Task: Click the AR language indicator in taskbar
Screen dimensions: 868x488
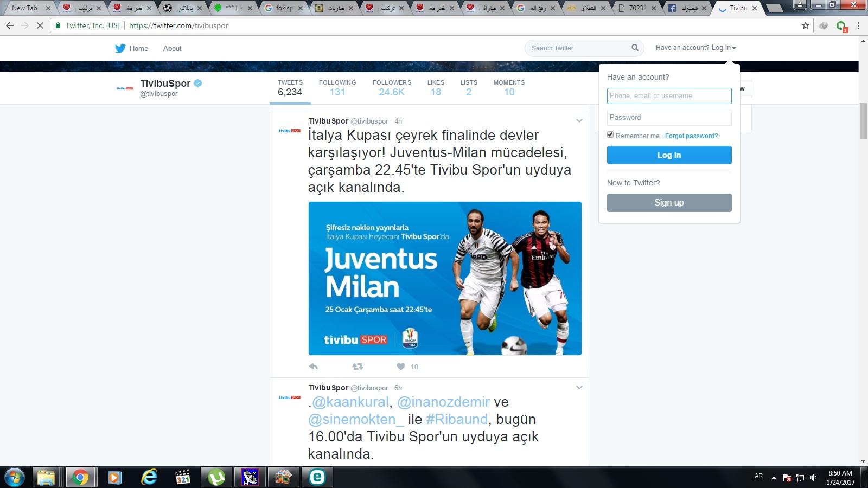Action: pos(758,476)
